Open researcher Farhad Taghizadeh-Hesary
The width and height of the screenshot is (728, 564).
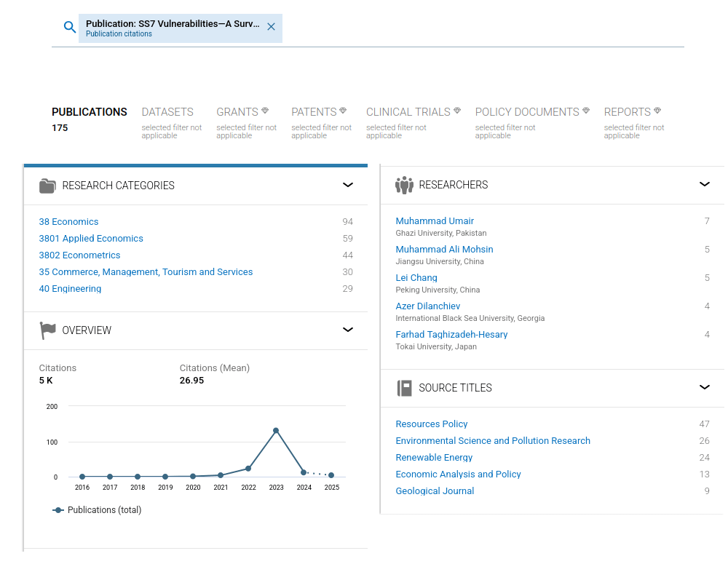point(451,335)
